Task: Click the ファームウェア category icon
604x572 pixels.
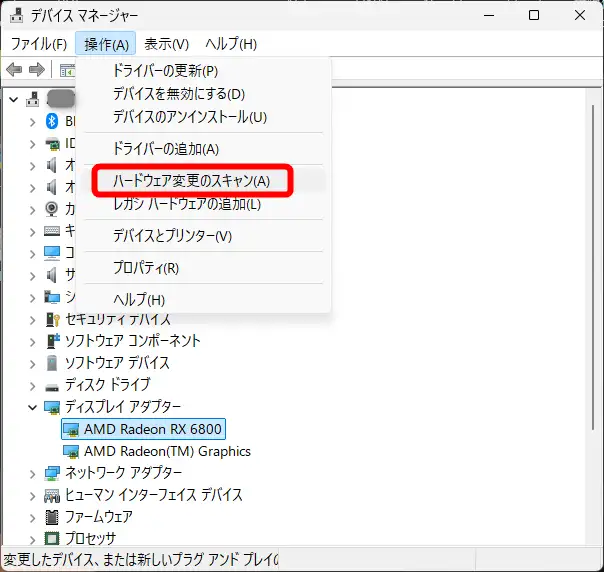Action: click(53, 517)
